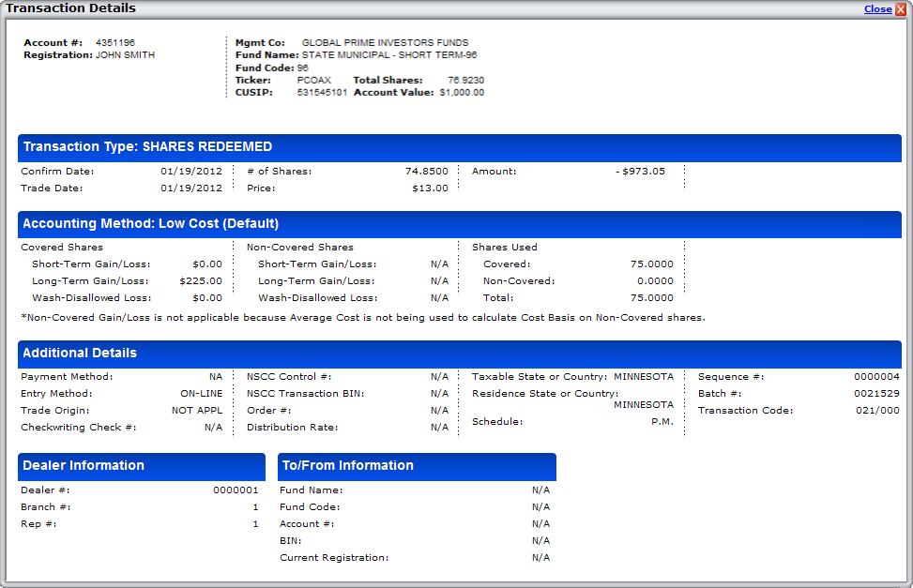Select Shares Used covered value 75.0000
This screenshot has height=588, width=913.
(651, 264)
